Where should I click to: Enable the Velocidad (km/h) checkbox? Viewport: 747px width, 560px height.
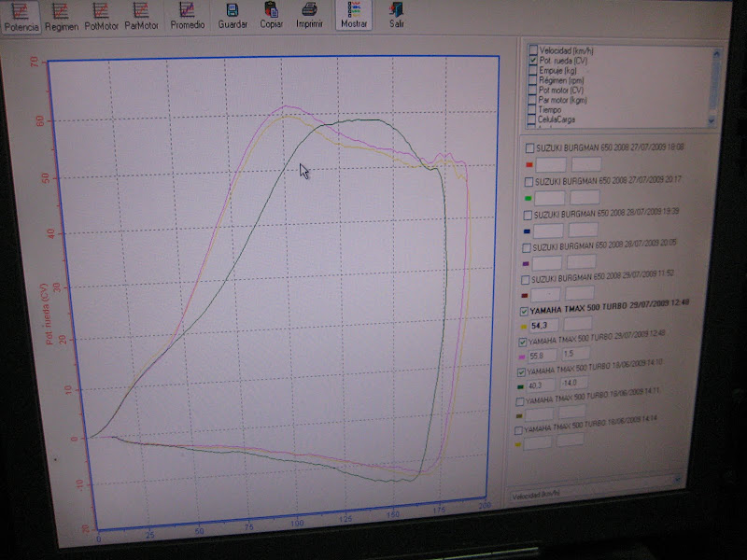[533, 49]
